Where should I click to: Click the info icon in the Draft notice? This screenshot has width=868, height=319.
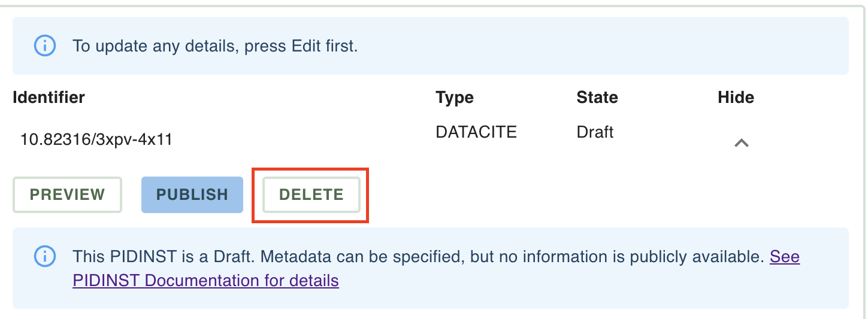tap(45, 257)
